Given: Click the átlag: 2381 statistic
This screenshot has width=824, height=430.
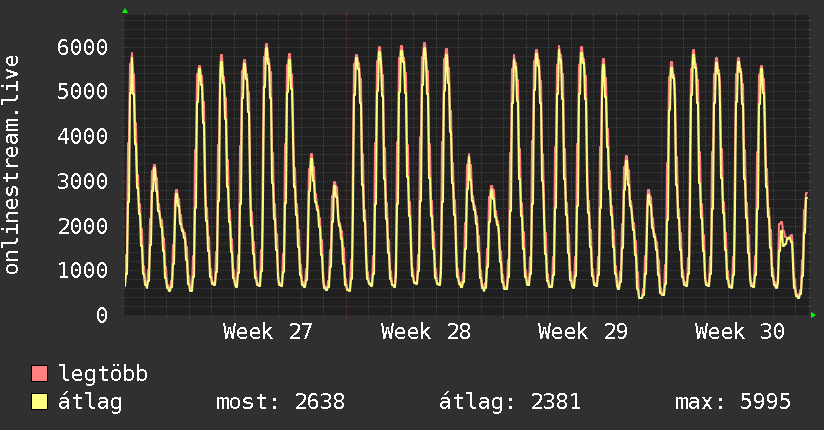Looking at the screenshot, I should pos(510,402).
